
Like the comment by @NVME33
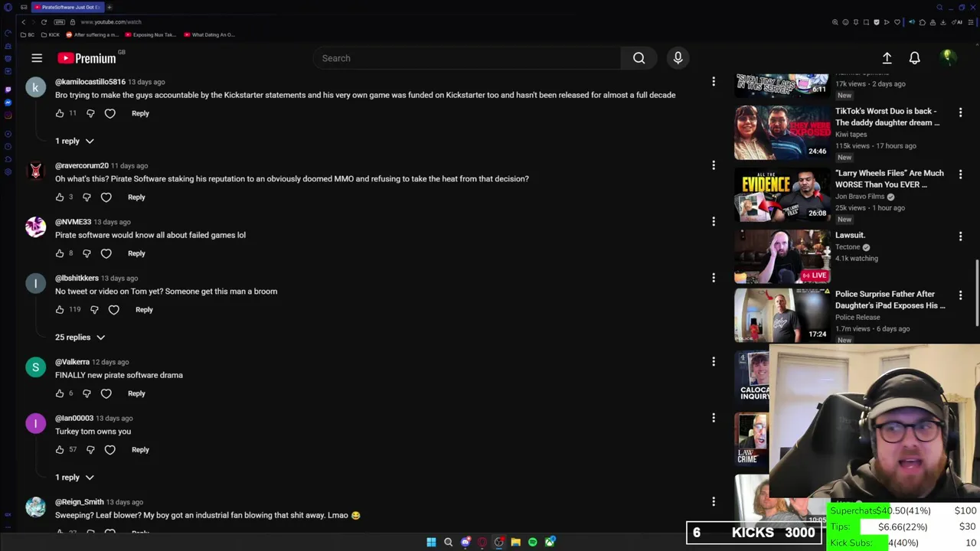60,253
